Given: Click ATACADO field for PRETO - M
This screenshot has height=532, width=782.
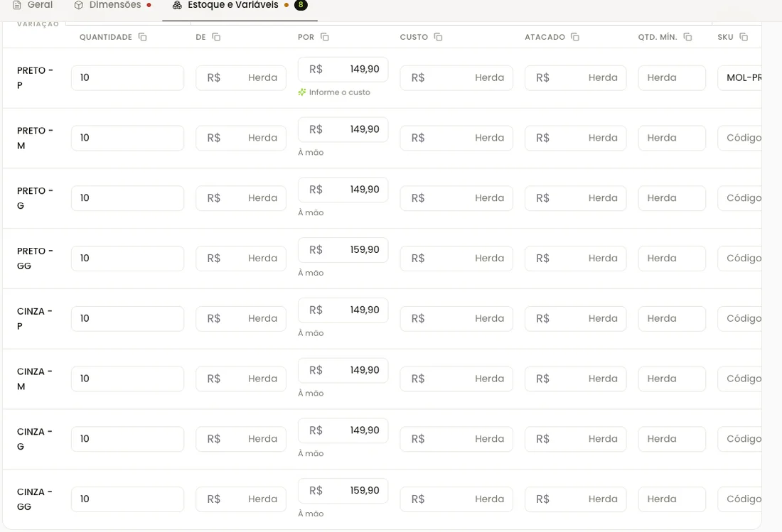Looking at the screenshot, I should point(576,138).
